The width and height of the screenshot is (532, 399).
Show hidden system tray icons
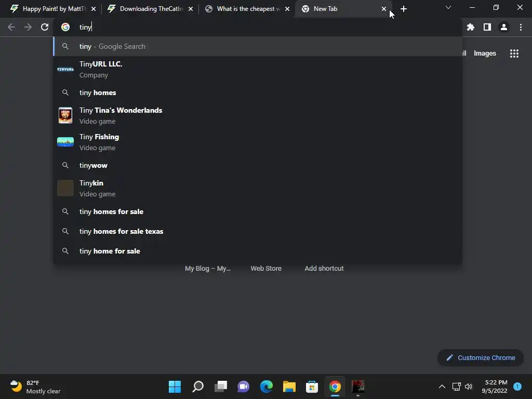pyautogui.click(x=442, y=387)
